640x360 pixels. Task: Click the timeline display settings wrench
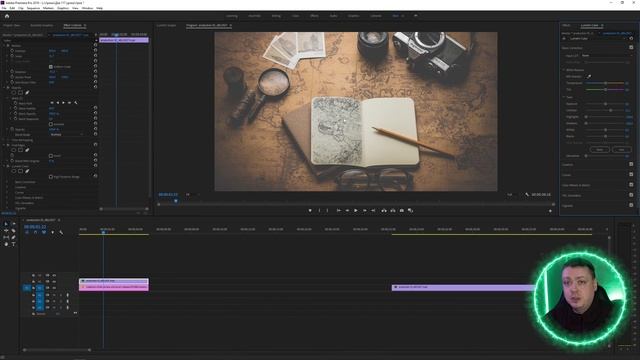click(x=61, y=232)
